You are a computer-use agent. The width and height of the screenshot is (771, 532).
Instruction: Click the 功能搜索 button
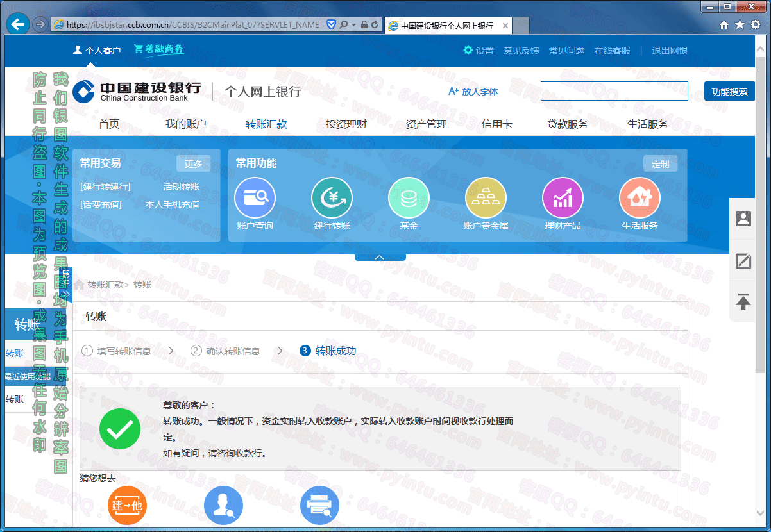(729, 91)
